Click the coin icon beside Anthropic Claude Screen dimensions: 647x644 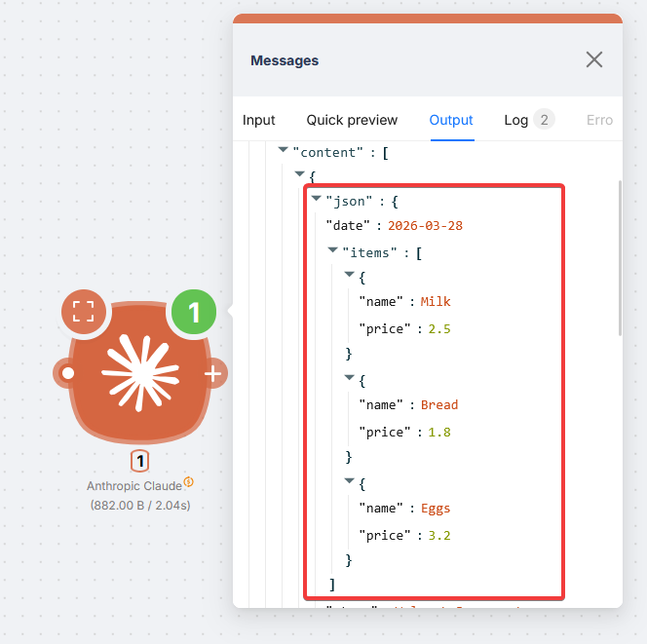click(188, 481)
